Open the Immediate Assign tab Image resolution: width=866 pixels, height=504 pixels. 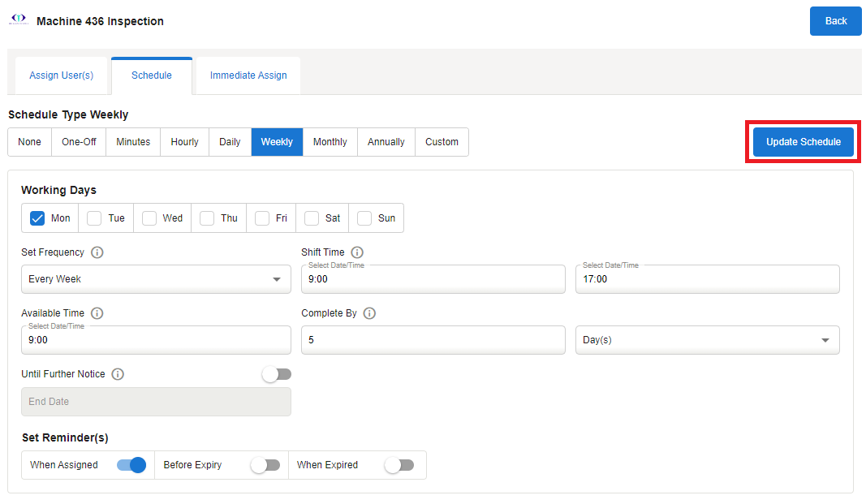click(248, 75)
